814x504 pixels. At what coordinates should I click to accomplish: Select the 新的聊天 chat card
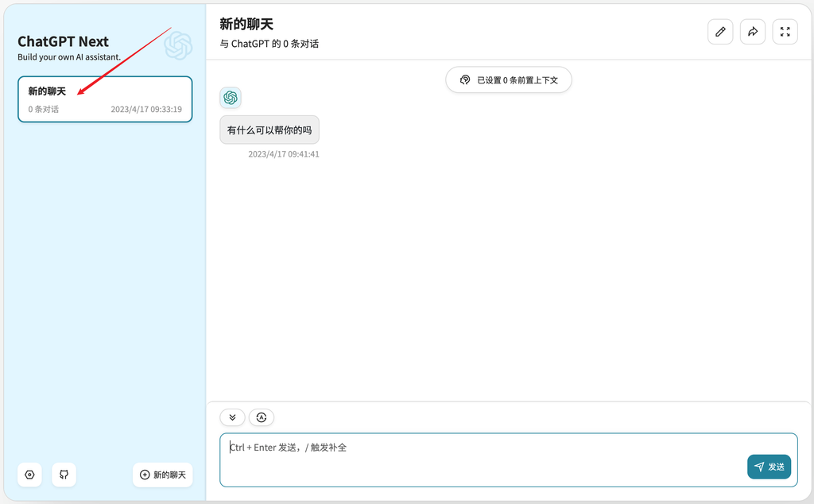point(105,99)
